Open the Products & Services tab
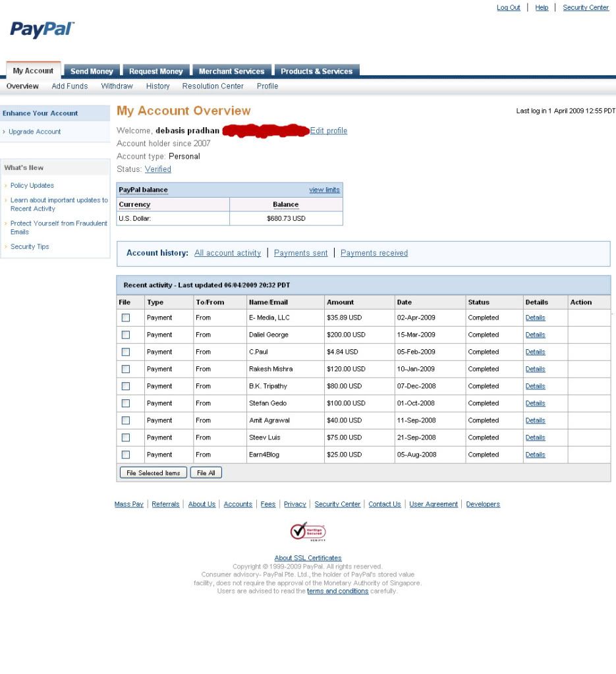The image size is (616, 674). click(317, 71)
